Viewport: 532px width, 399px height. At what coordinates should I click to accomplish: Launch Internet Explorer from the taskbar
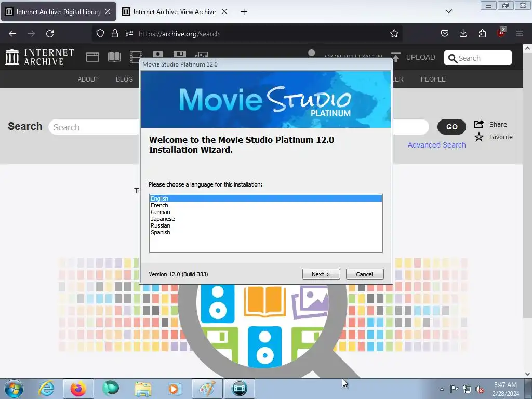click(46, 389)
